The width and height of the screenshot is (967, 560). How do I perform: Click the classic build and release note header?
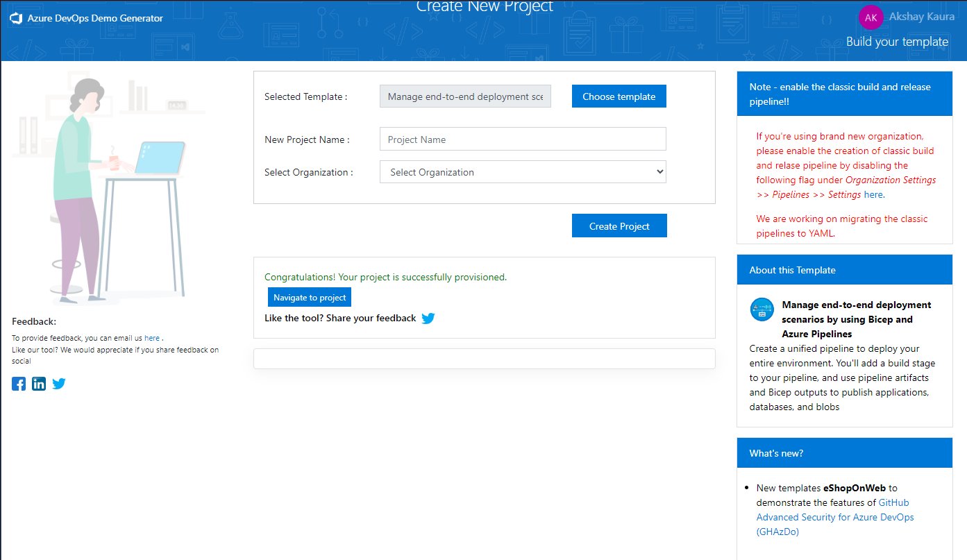tap(845, 94)
